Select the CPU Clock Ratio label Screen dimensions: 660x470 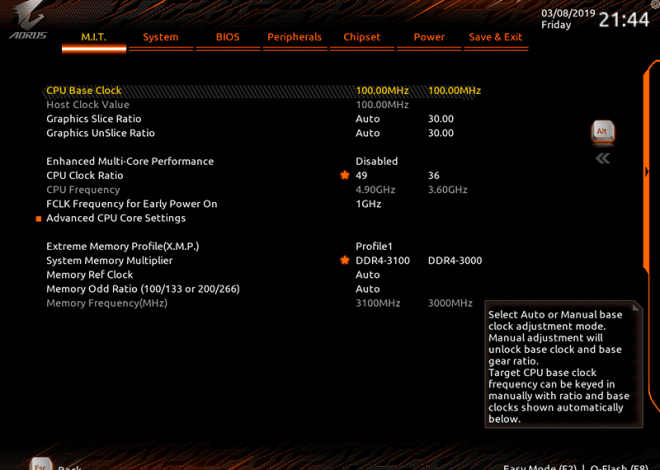[85, 175]
